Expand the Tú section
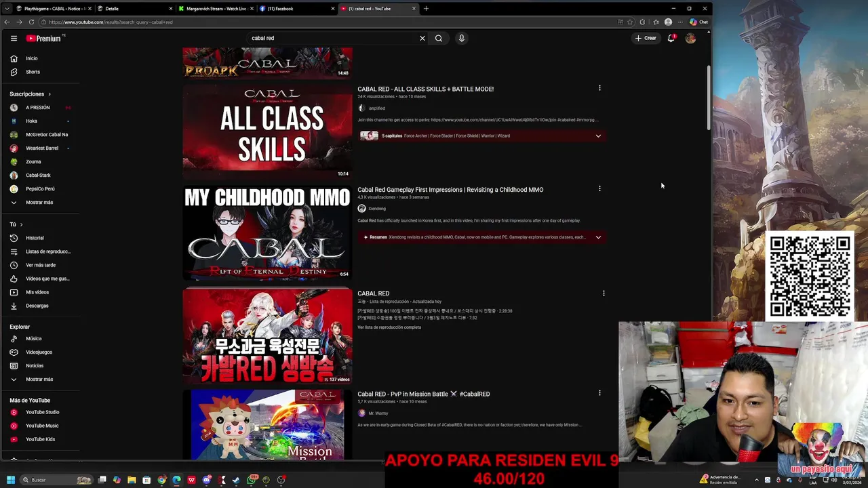The height and width of the screenshot is (488, 868). 16,224
